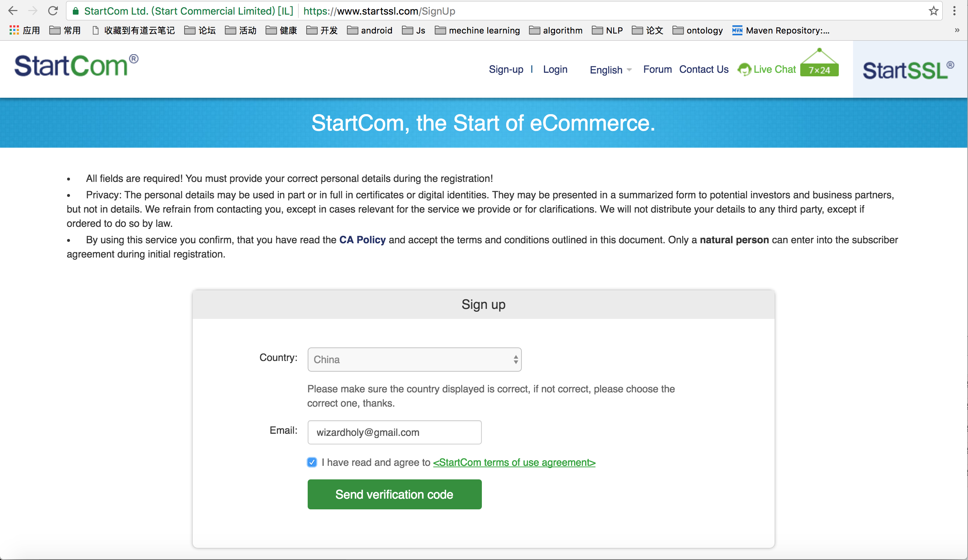The image size is (968, 560).
Task: Expand the English language selector
Action: coord(610,70)
